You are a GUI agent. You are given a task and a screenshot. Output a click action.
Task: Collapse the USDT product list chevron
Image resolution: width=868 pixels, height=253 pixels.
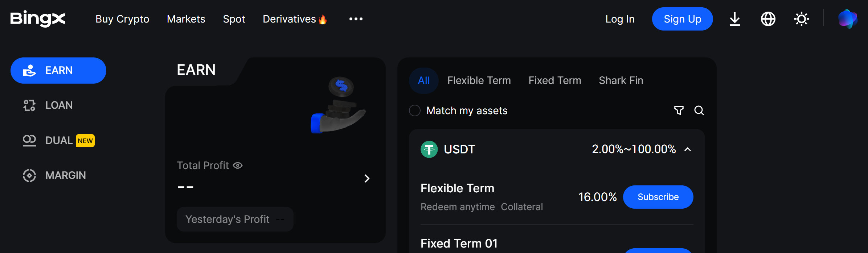(x=688, y=149)
